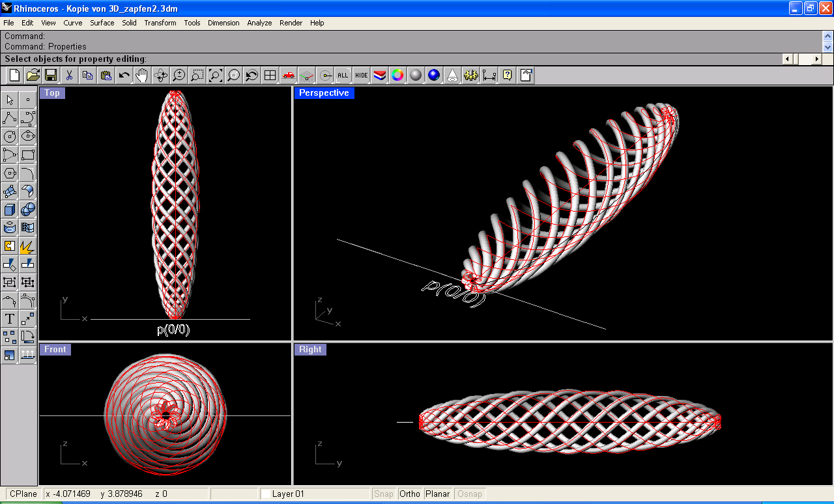Click the red car view icon
Screen dimensions: 834x504
pyautogui.click(x=288, y=76)
